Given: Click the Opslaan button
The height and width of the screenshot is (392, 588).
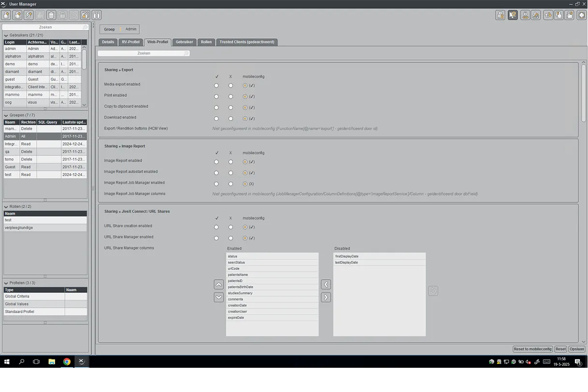Looking at the screenshot, I should 576,348.
